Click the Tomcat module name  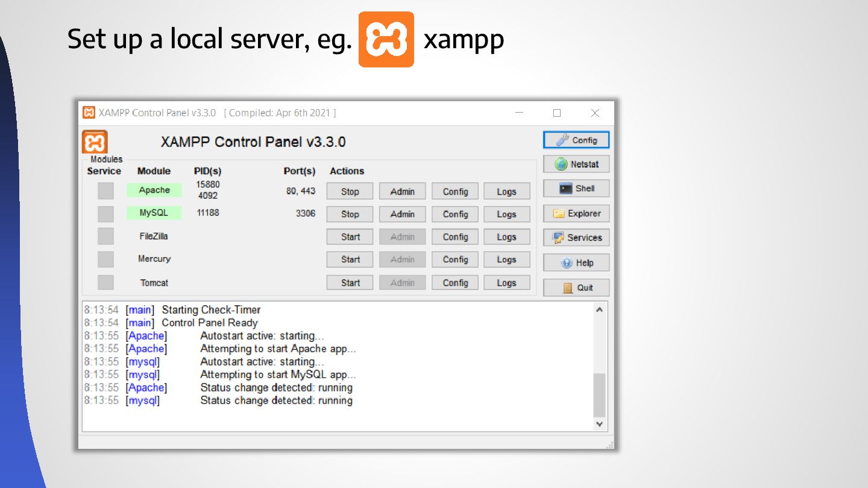coord(154,283)
